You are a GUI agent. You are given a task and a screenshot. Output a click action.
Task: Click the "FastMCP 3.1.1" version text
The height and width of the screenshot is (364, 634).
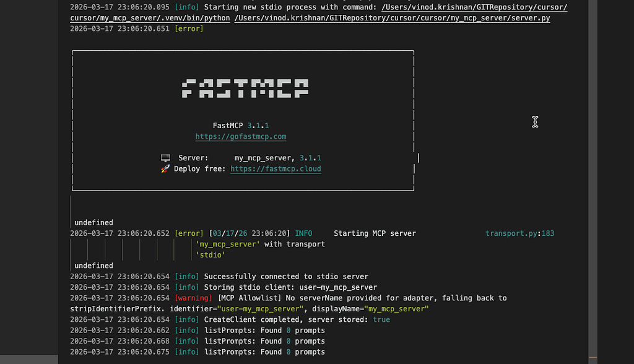tap(241, 126)
